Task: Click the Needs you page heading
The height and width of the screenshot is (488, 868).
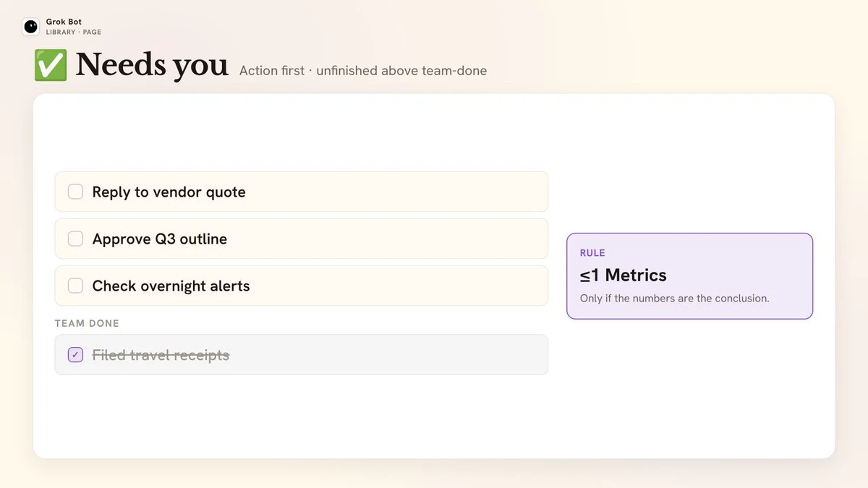Action: coord(152,65)
